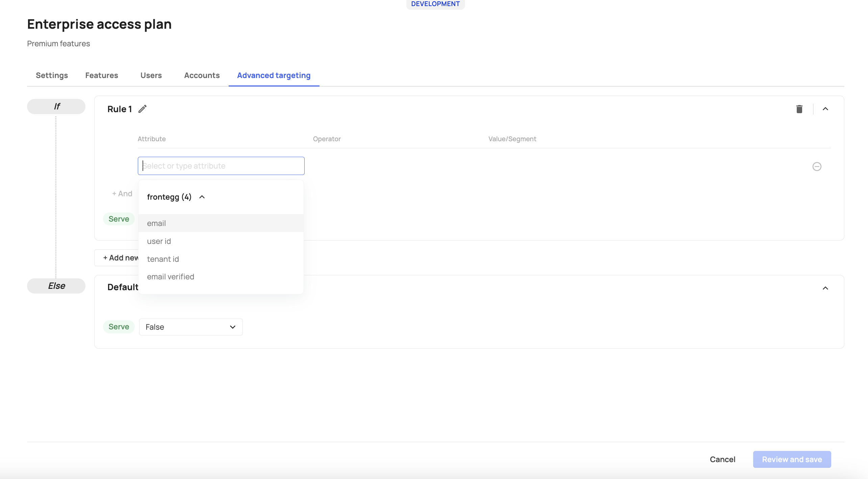Pick tenant id attribute

pyautogui.click(x=163, y=259)
